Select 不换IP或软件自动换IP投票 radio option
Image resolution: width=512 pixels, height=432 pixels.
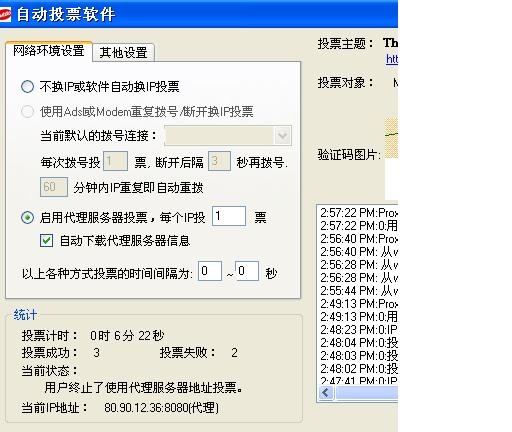[27, 87]
